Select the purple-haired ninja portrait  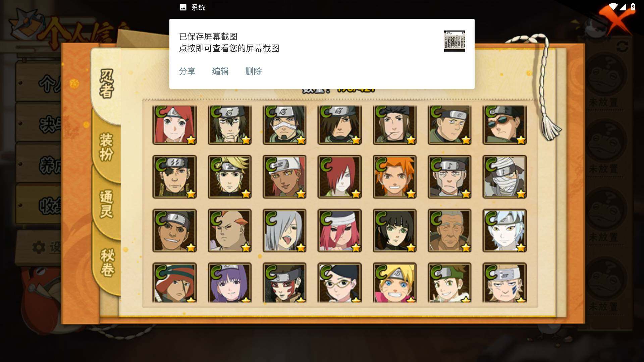[x=229, y=283]
